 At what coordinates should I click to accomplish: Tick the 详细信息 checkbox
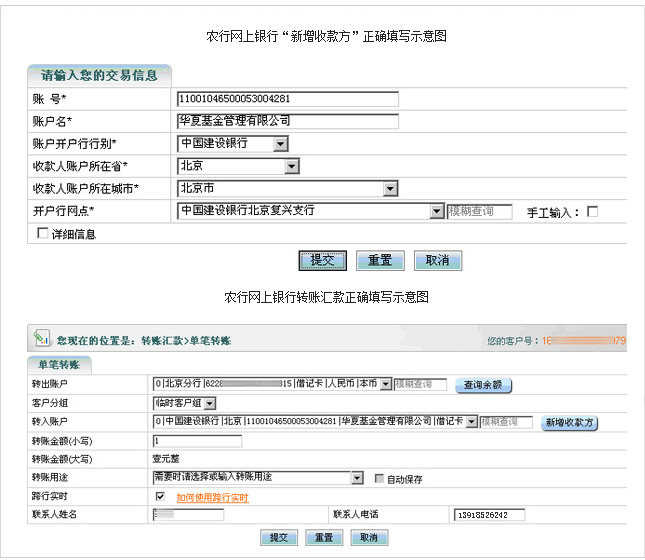[x=42, y=233]
